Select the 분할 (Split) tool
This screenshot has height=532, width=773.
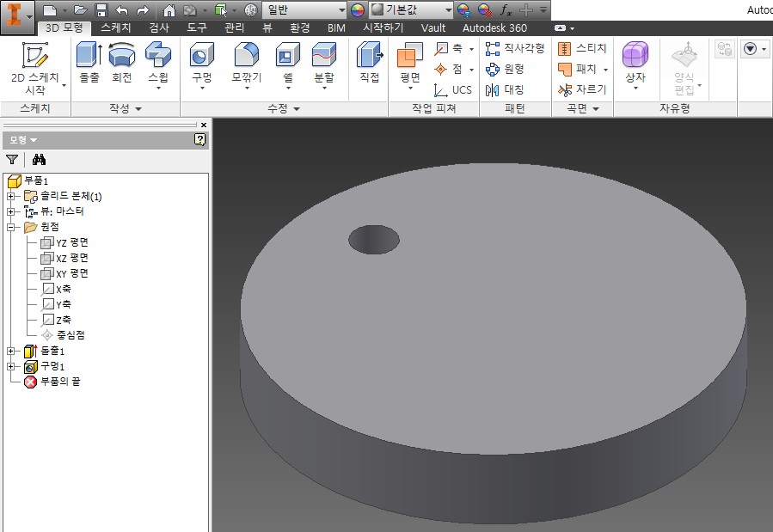324,65
